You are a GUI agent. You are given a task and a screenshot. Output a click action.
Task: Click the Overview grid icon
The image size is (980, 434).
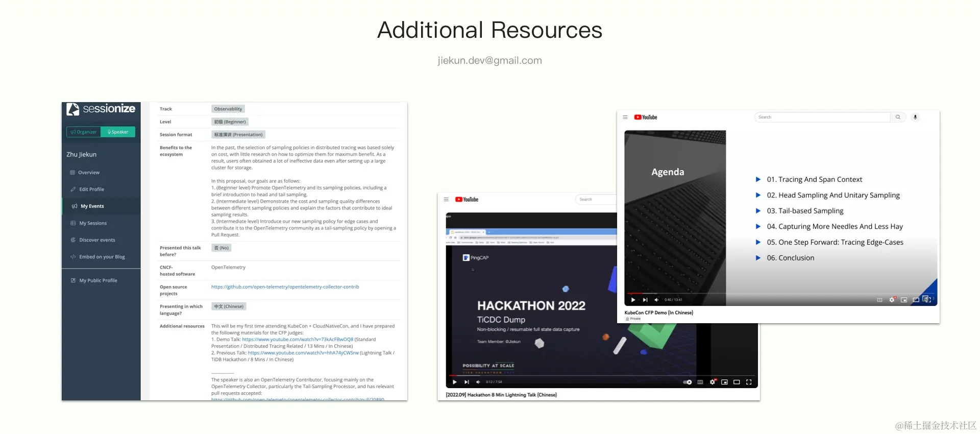coord(72,173)
